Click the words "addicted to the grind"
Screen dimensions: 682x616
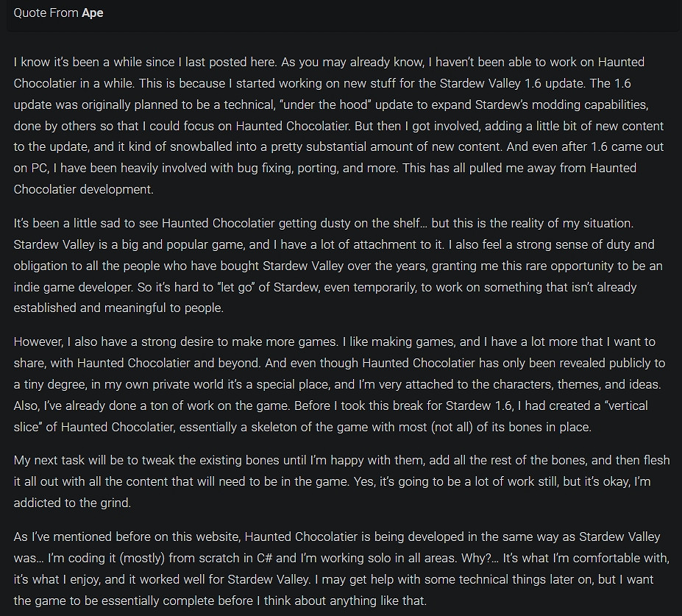click(x=74, y=503)
